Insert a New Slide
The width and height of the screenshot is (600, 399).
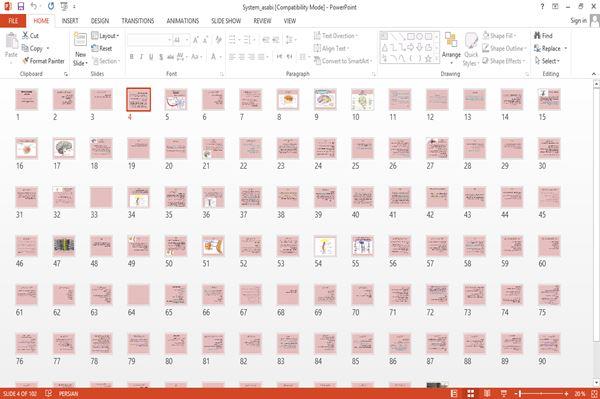(80, 49)
